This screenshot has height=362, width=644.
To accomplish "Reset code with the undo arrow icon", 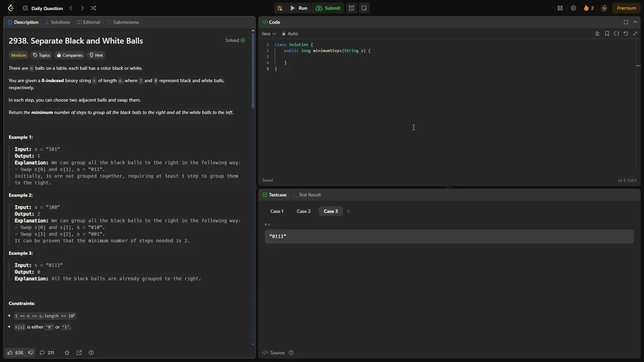I will tap(626, 34).
